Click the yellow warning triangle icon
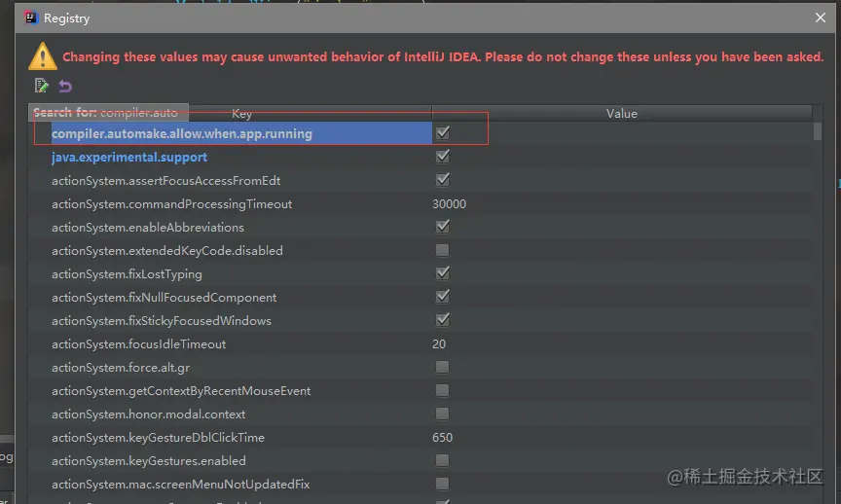 point(43,55)
